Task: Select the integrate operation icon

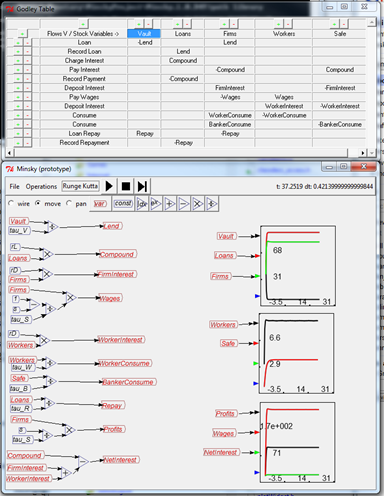Action: click(142, 204)
